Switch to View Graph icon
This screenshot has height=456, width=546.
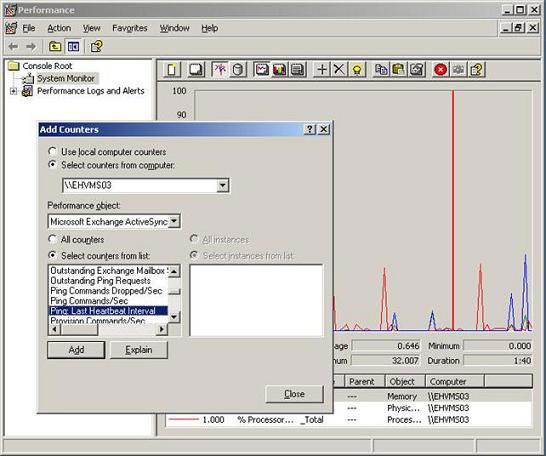(262, 70)
